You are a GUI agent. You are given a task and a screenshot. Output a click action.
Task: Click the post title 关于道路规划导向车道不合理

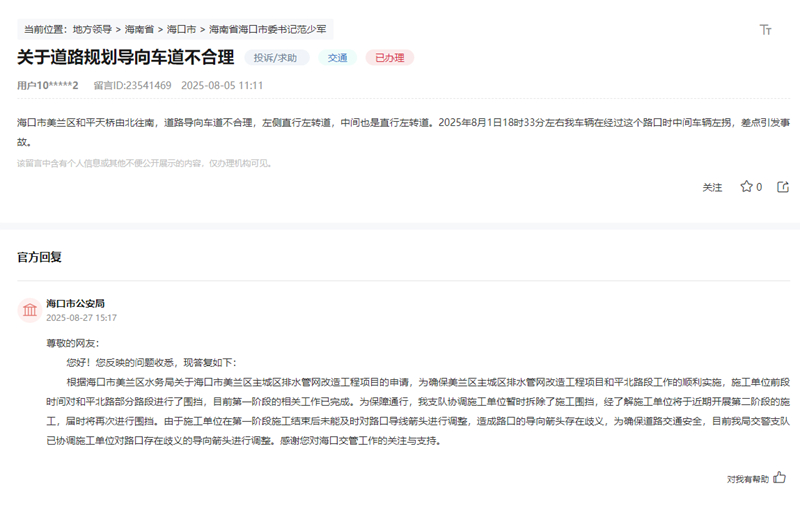(x=125, y=58)
